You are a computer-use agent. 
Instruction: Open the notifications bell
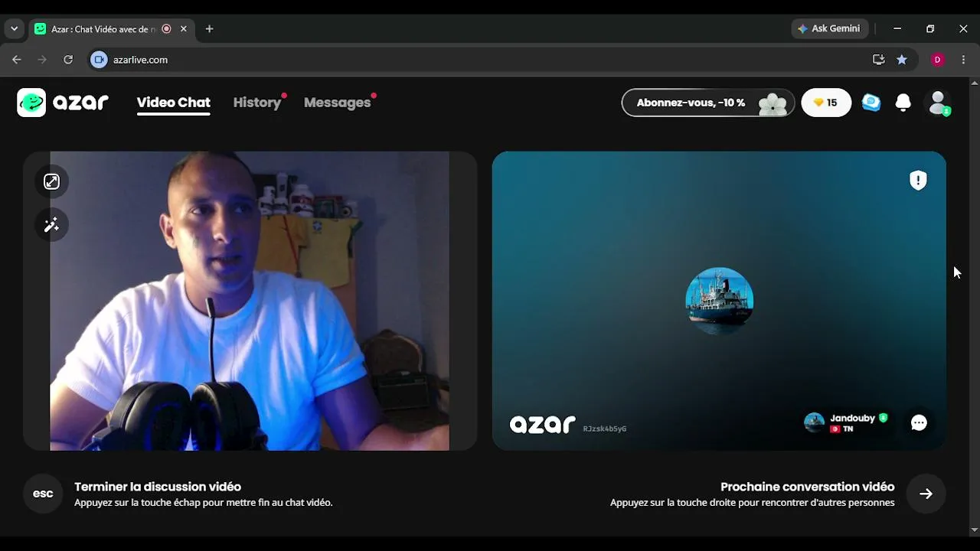coord(903,103)
